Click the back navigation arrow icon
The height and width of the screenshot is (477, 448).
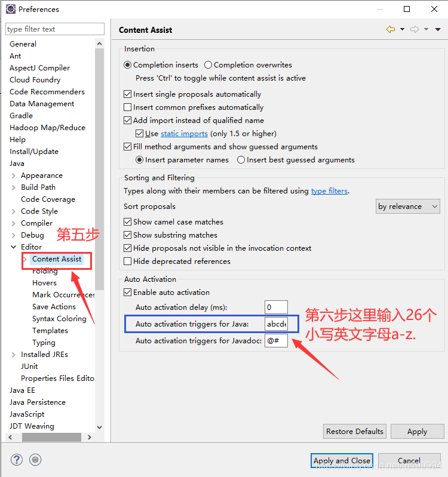391,29
